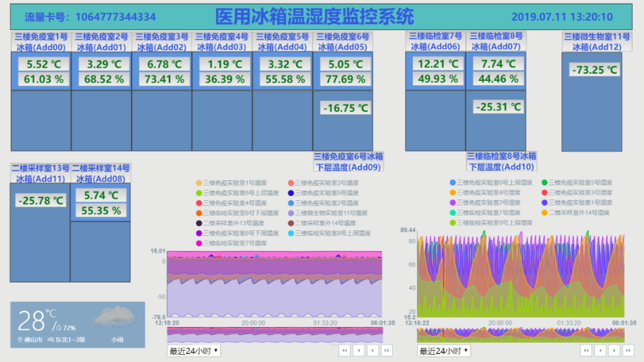Toggle 三楼临检实验室8号上层湿度 legend series
The image size is (644, 362).
pos(491,222)
